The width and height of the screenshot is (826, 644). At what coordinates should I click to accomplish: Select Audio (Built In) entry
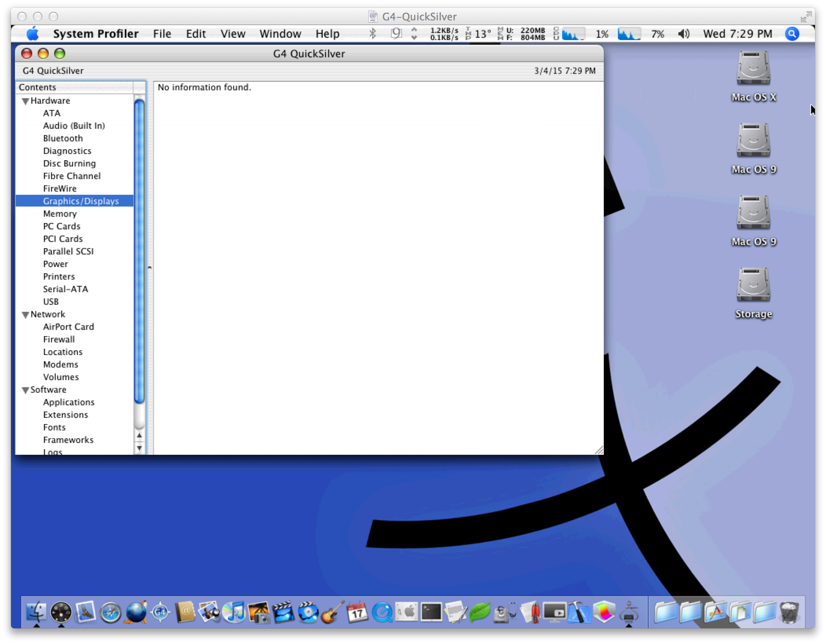pyautogui.click(x=74, y=126)
